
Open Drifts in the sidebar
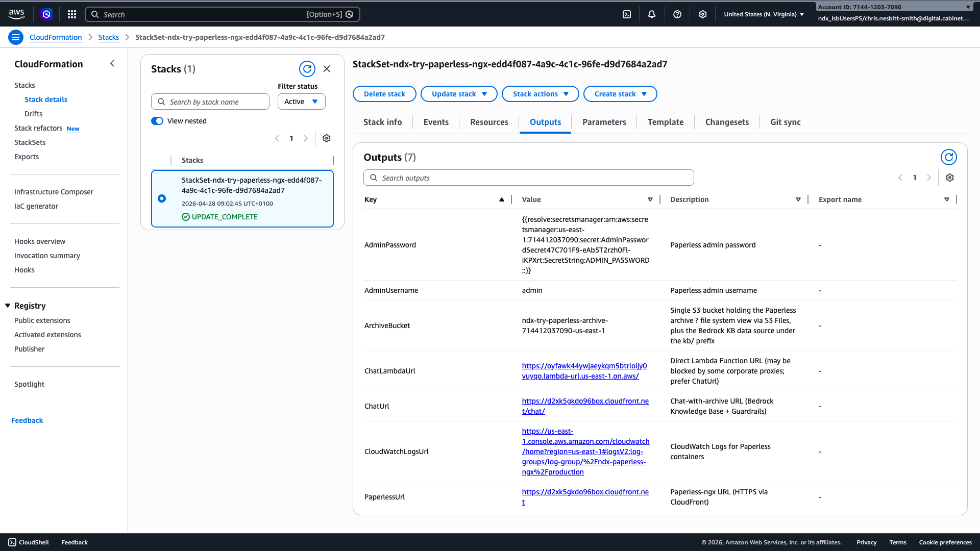[x=34, y=114]
